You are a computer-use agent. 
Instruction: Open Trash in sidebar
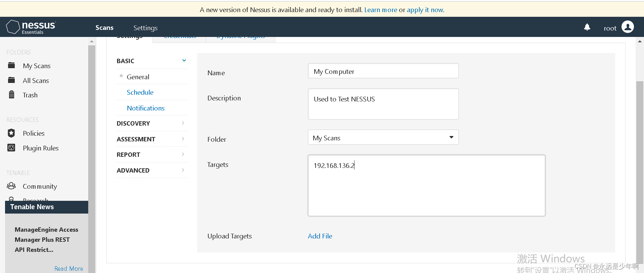pos(30,95)
